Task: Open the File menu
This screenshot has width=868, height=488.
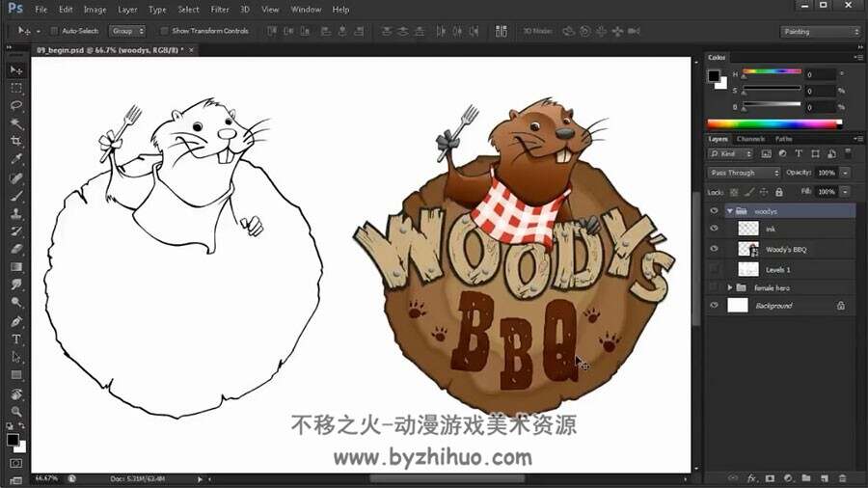Action: pyautogui.click(x=41, y=10)
